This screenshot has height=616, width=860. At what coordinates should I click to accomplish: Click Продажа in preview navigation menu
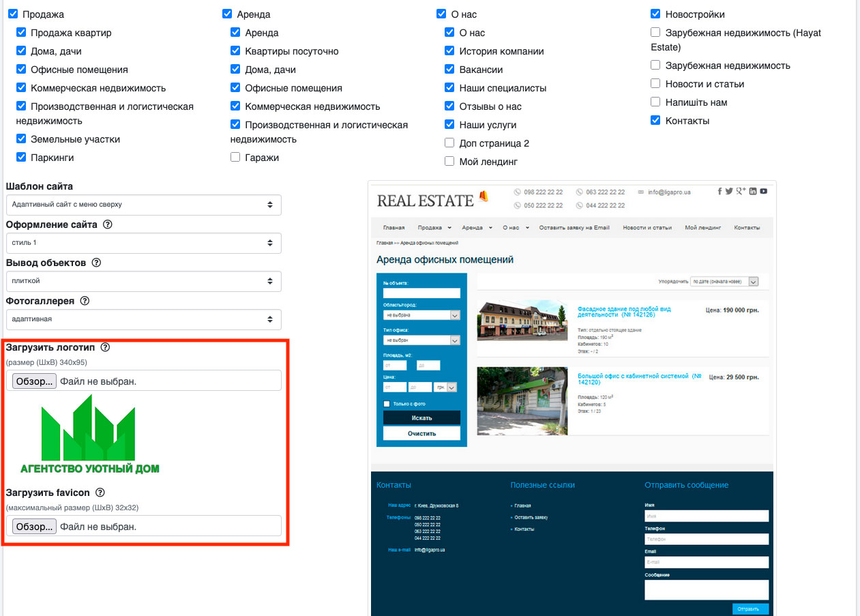430,228
